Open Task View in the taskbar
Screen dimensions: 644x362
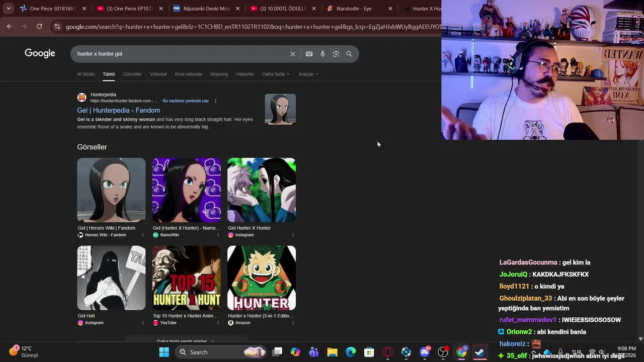[277, 352]
